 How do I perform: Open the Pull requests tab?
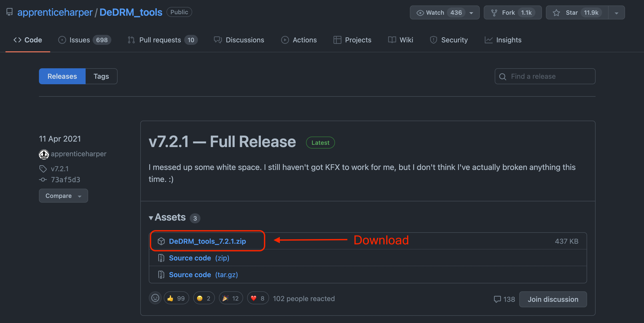click(x=162, y=40)
